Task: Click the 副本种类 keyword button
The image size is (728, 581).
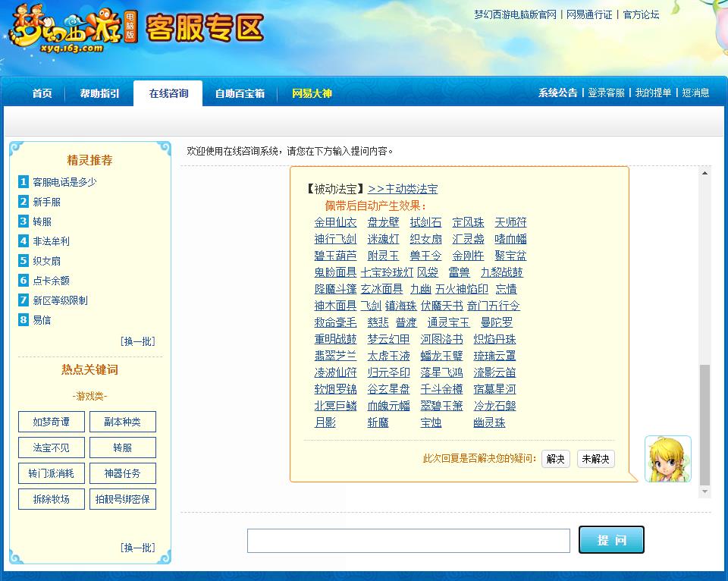Action: pyautogui.click(x=123, y=422)
